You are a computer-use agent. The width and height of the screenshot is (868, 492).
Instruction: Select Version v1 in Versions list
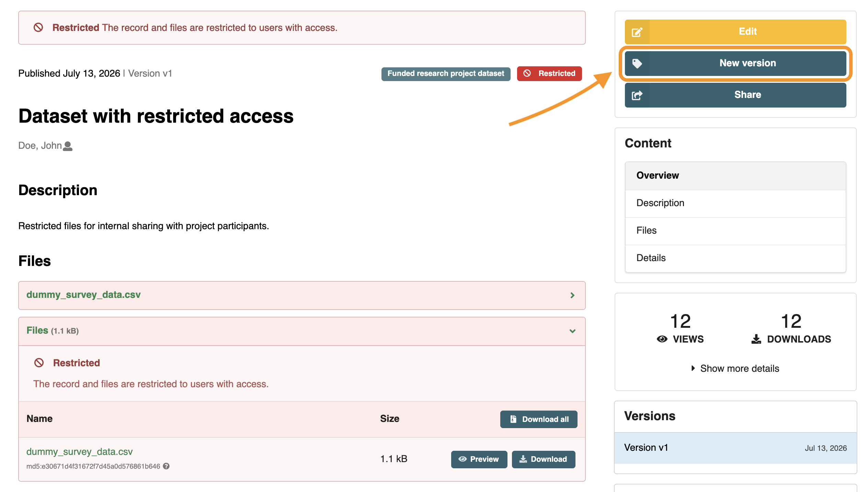point(735,448)
